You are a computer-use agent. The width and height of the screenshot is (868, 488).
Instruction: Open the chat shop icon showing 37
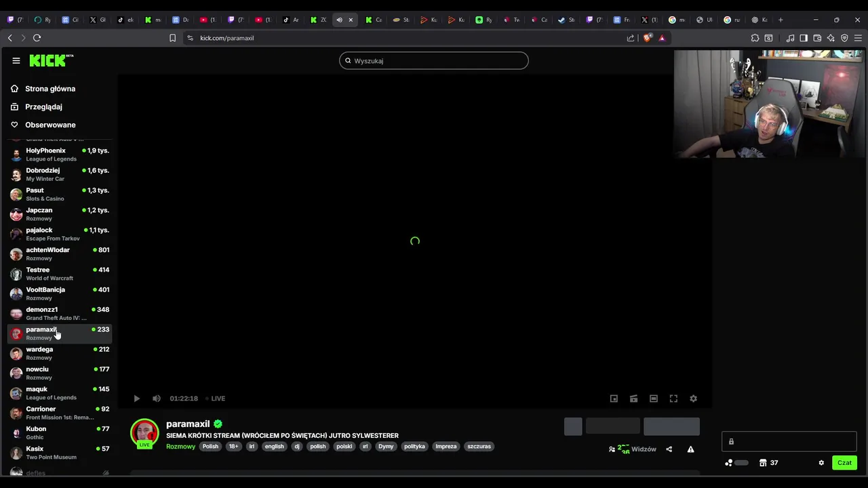pos(769,463)
